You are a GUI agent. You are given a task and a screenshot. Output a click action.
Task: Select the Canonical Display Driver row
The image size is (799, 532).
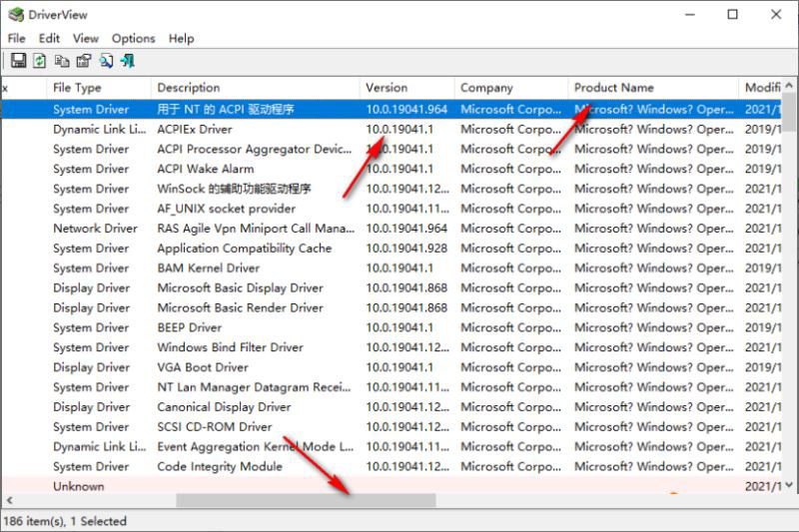click(392, 407)
